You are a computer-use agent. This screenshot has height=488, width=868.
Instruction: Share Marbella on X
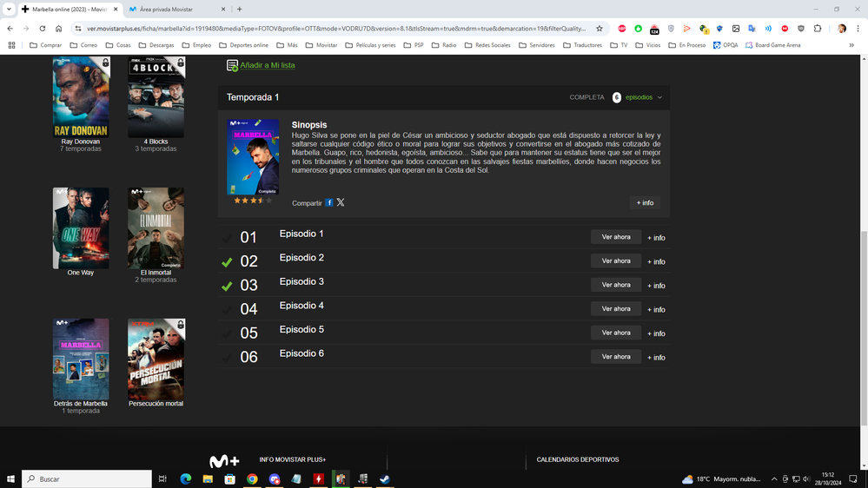tap(341, 202)
